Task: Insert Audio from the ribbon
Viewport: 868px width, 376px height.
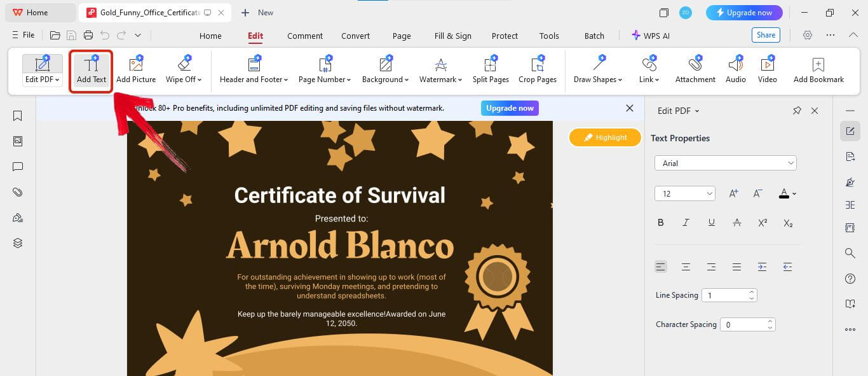Action: (x=735, y=70)
